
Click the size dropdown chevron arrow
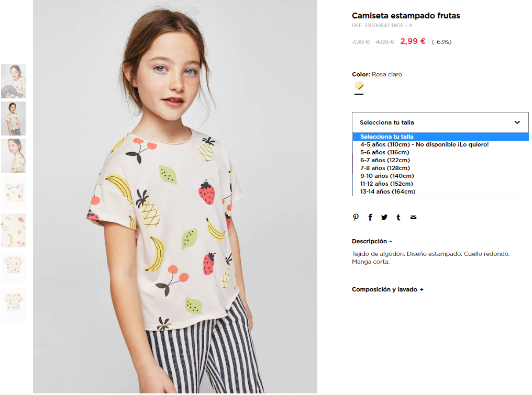[517, 122]
